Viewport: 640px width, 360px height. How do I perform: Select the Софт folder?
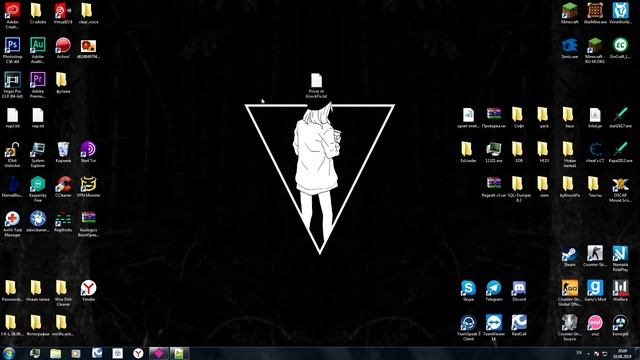coord(519,117)
